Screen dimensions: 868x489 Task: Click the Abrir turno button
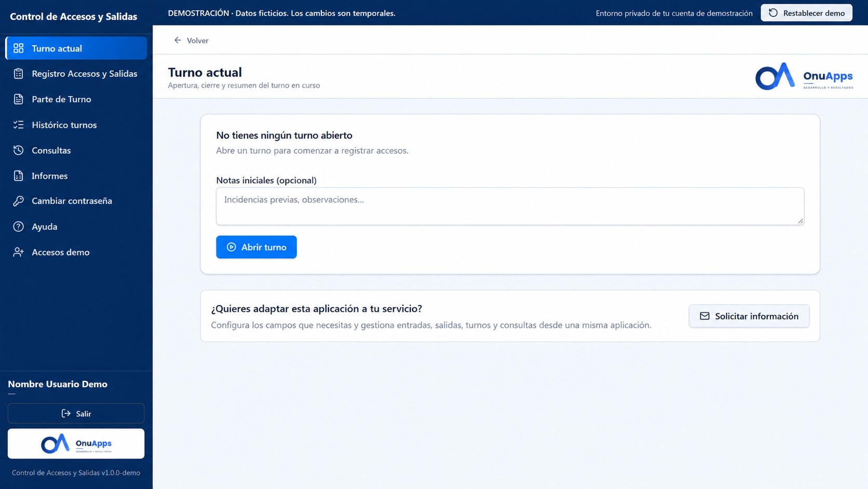point(256,247)
